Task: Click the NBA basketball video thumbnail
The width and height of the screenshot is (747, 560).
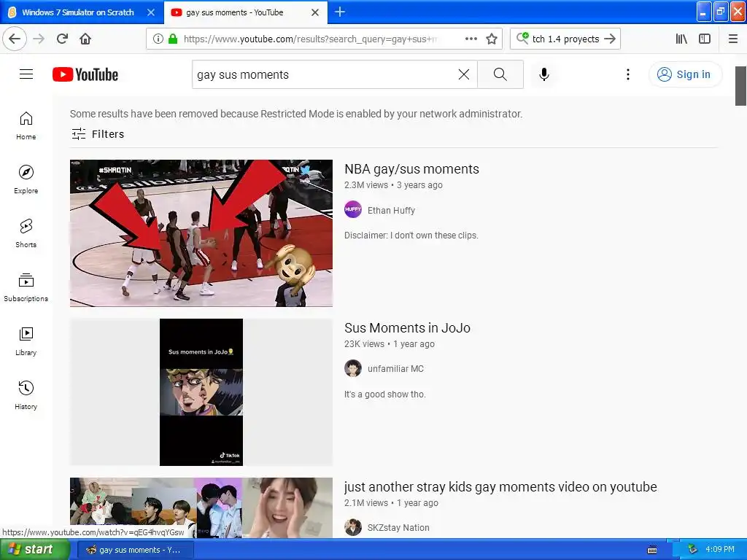Action: click(201, 233)
